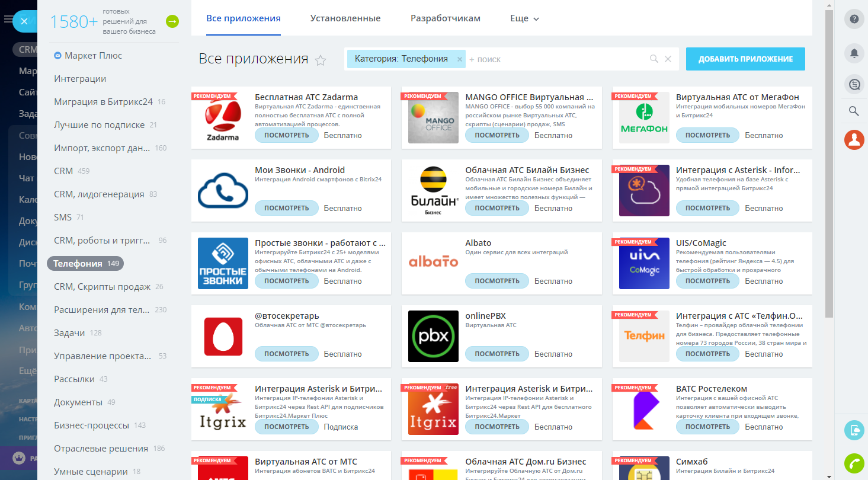
Task: Open notifications bell icon
Action: pos(854,53)
